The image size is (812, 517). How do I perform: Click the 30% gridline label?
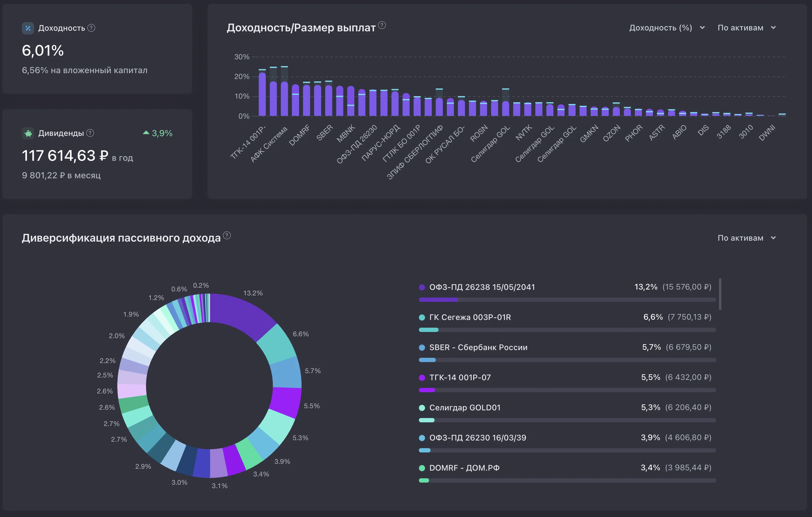coord(242,57)
